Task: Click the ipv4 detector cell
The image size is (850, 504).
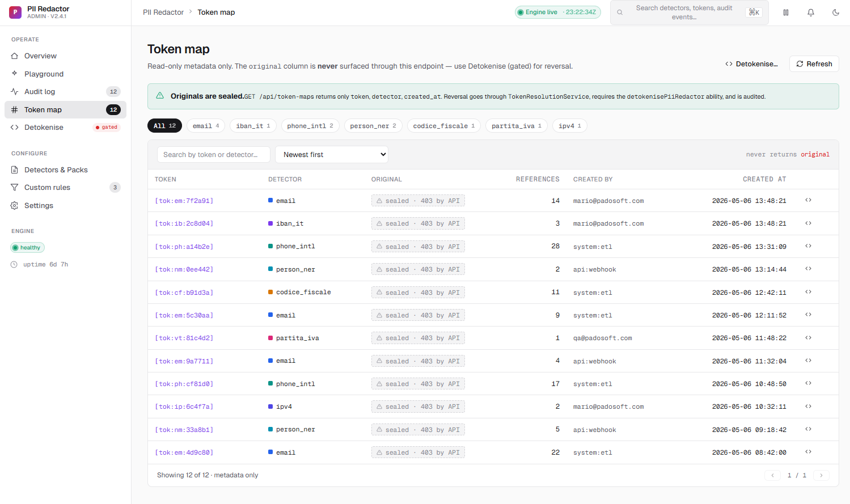Action: click(280, 406)
